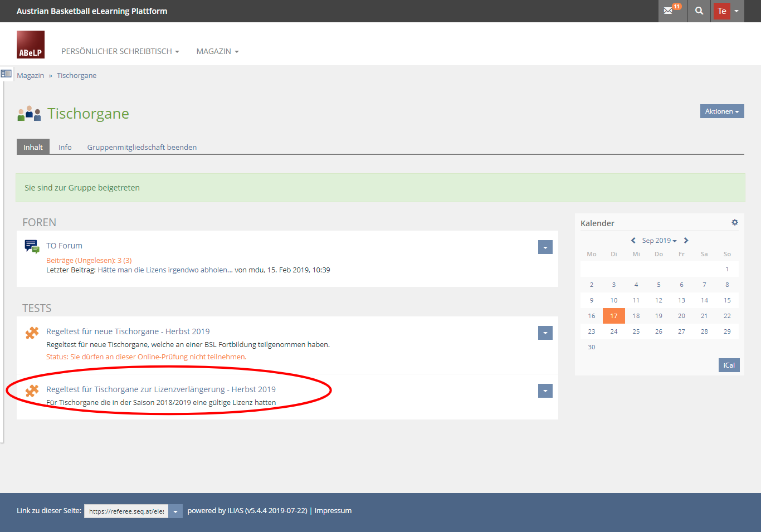The height and width of the screenshot is (532, 761).
Task: Click the TO Forum icon
Action: pos(32,246)
